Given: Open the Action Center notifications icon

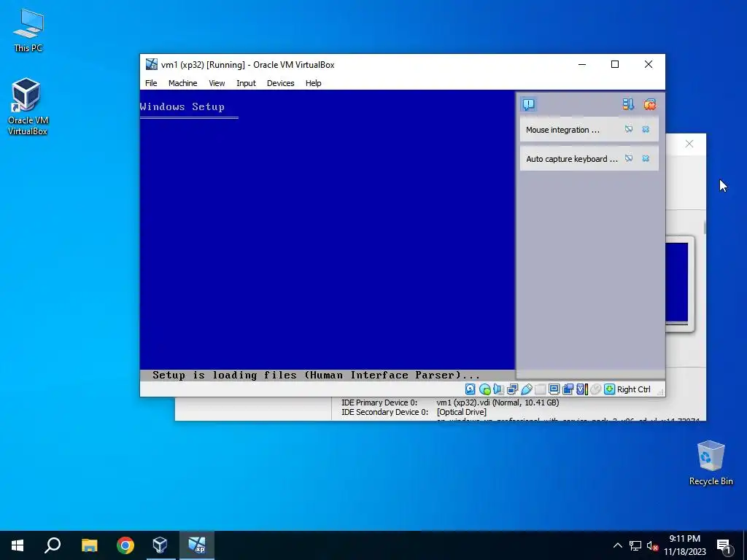Looking at the screenshot, I should click(724, 545).
